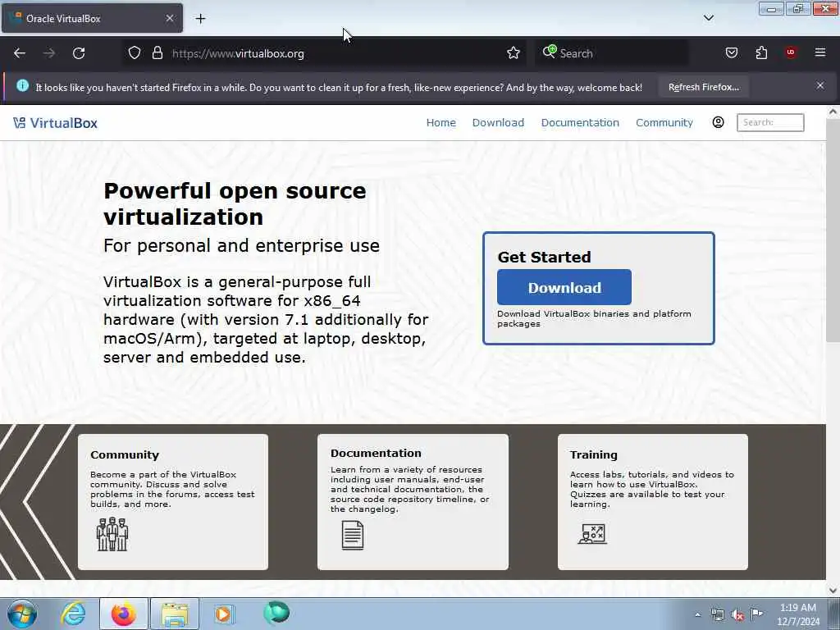Open the Windows Start menu orb
The width and height of the screenshot is (840, 630).
coord(22,614)
